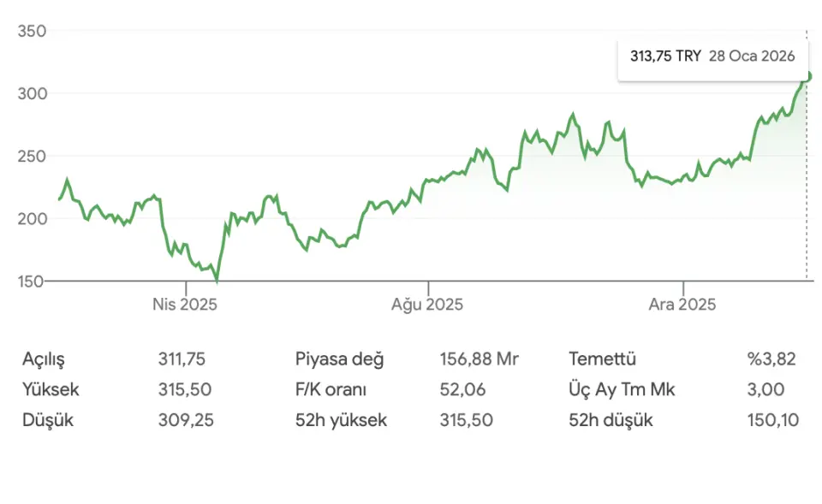
Task: Select the F/K value 52,06
Action: [462, 390]
